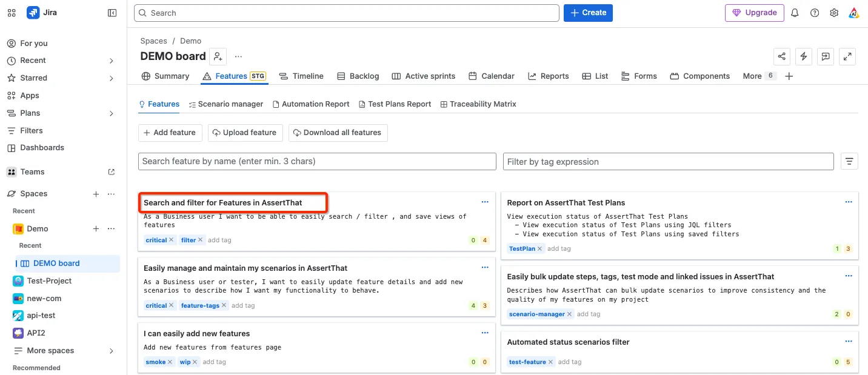Expand the Plans section chevron
Image resolution: width=868 pixels, height=375 pixels.
pyautogui.click(x=112, y=113)
